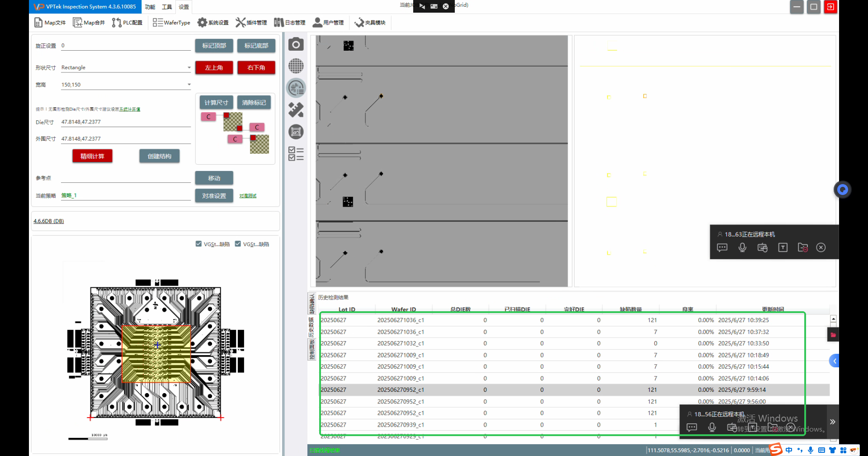Click the framed image icon in the side toolbar
The image size is (868, 456).
coord(296,132)
